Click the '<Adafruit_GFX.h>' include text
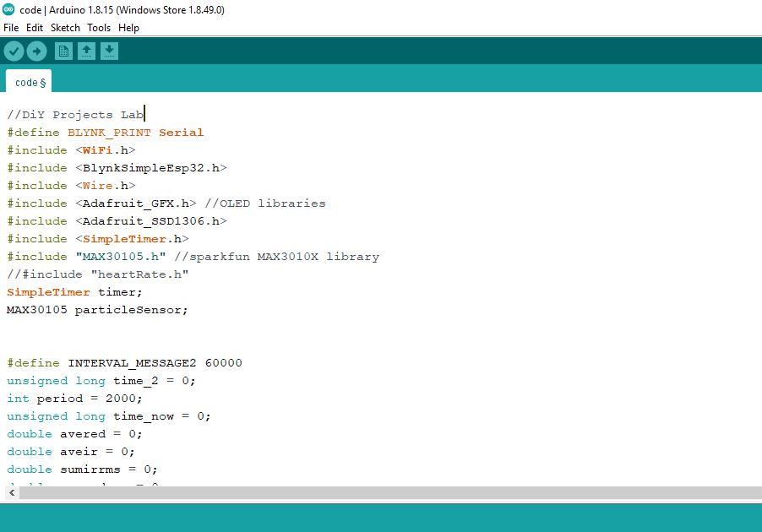 coord(136,204)
